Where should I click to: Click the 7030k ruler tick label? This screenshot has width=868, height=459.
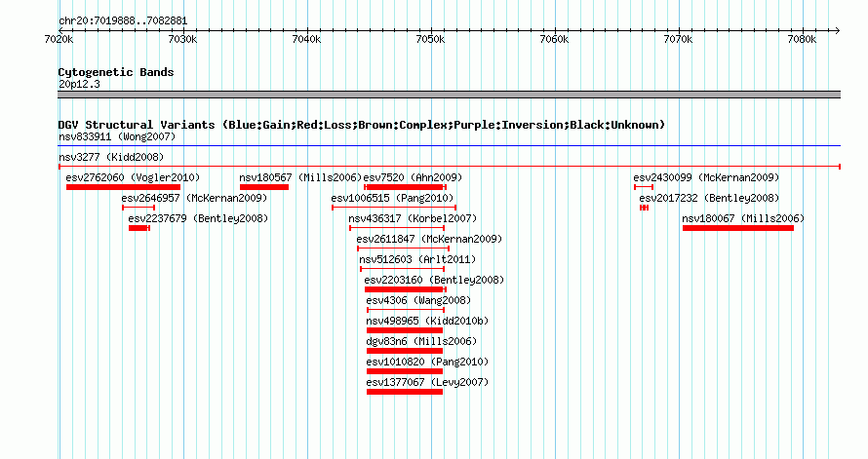(x=182, y=39)
